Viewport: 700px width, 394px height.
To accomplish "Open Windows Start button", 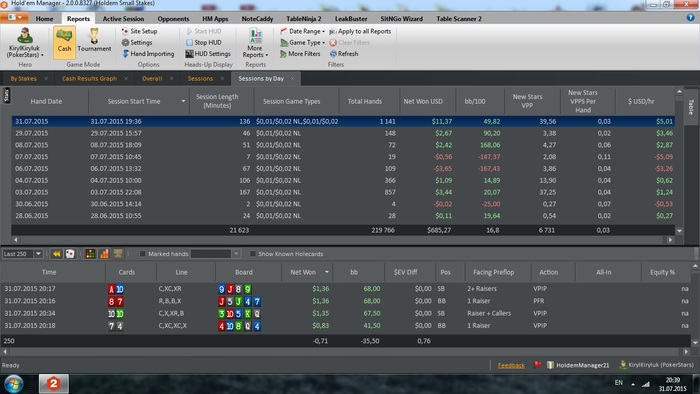I will coord(13,384).
